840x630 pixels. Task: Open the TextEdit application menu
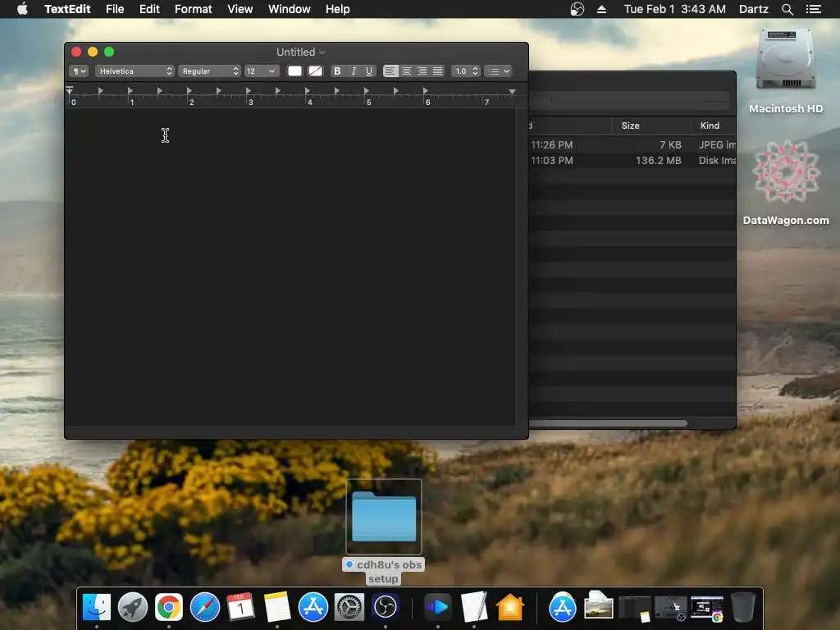67,9
